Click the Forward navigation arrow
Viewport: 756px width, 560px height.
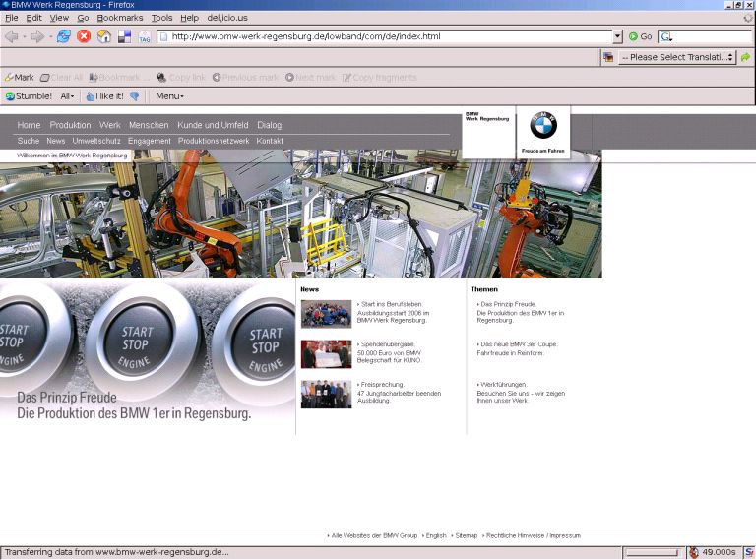pos(37,36)
